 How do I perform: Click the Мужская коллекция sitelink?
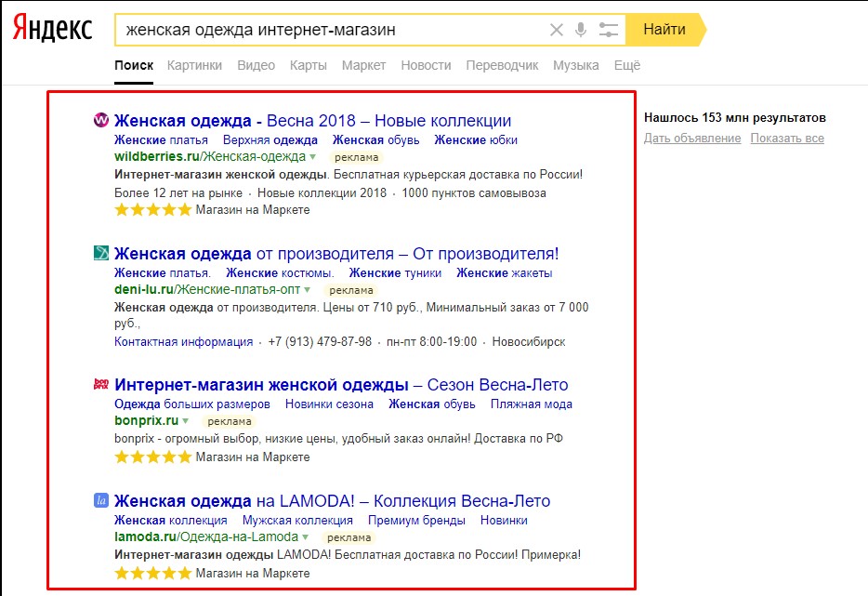(297, 521)
